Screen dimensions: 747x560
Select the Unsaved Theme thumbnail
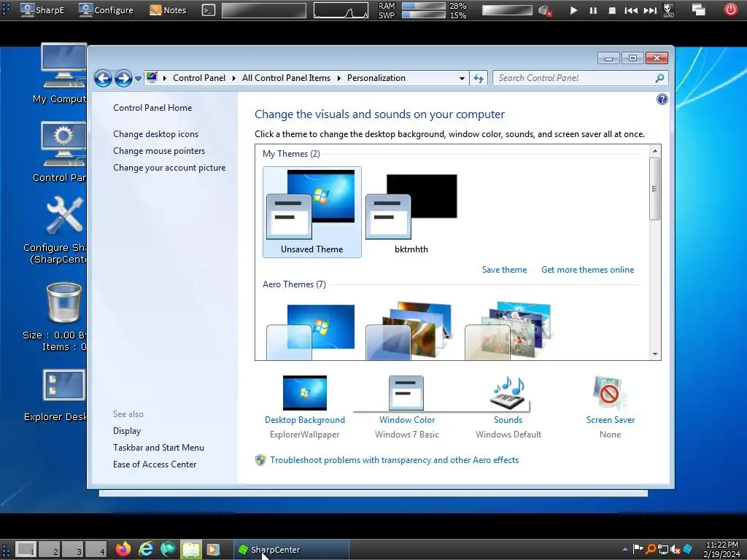coord(312,212)
